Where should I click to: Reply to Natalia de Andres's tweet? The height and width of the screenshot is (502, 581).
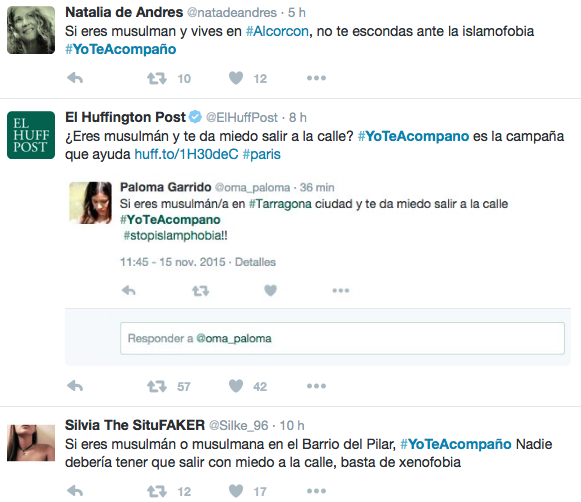(x=75, y=78)
